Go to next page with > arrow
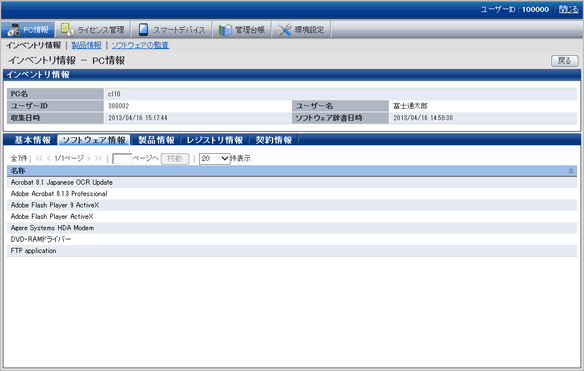Viewport: 584px width, 371px height. [x=88, y=158]
